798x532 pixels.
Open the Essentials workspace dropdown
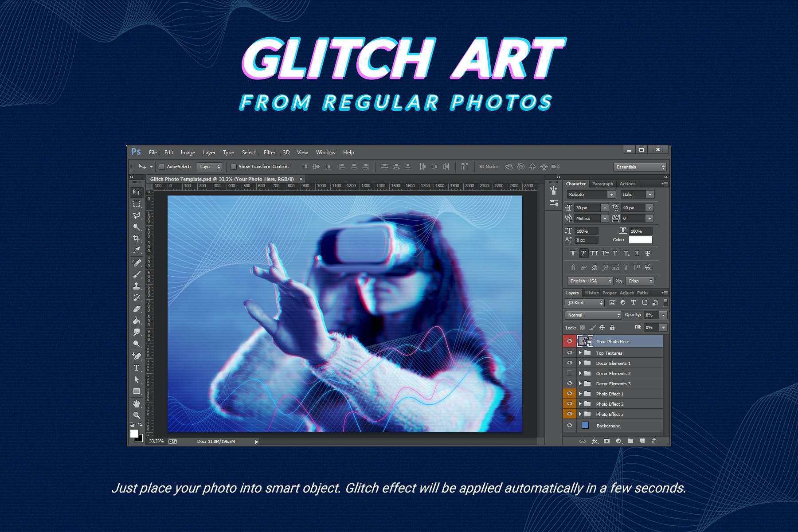[x=640, y=167]
